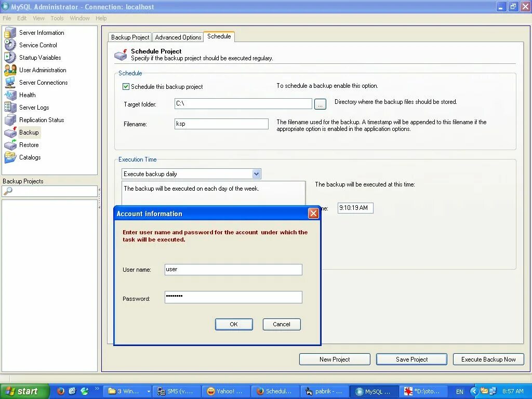Open the Tools menu
Viewport: 532px width, 399px height.
pyautogui.click(x=57, y=18)
